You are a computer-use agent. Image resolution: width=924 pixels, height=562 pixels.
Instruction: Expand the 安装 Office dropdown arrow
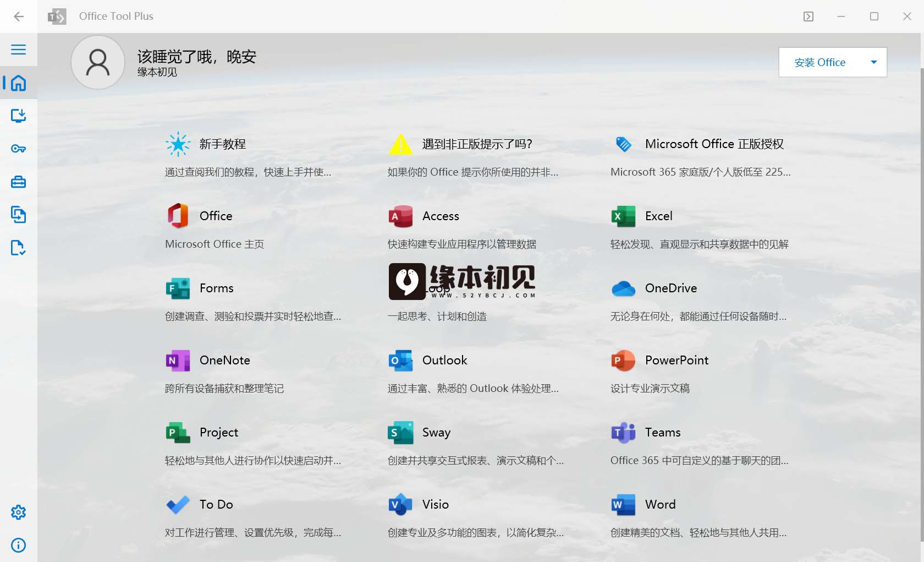pyautogui.click(x=873, y=62)
